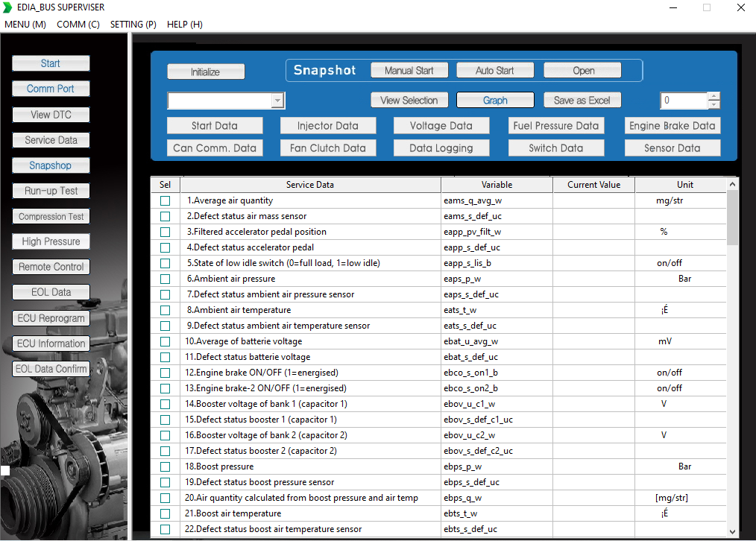Go to Service Data in the sidebar
This screenshot has height=541, width=756.
(x=51, y=140)
